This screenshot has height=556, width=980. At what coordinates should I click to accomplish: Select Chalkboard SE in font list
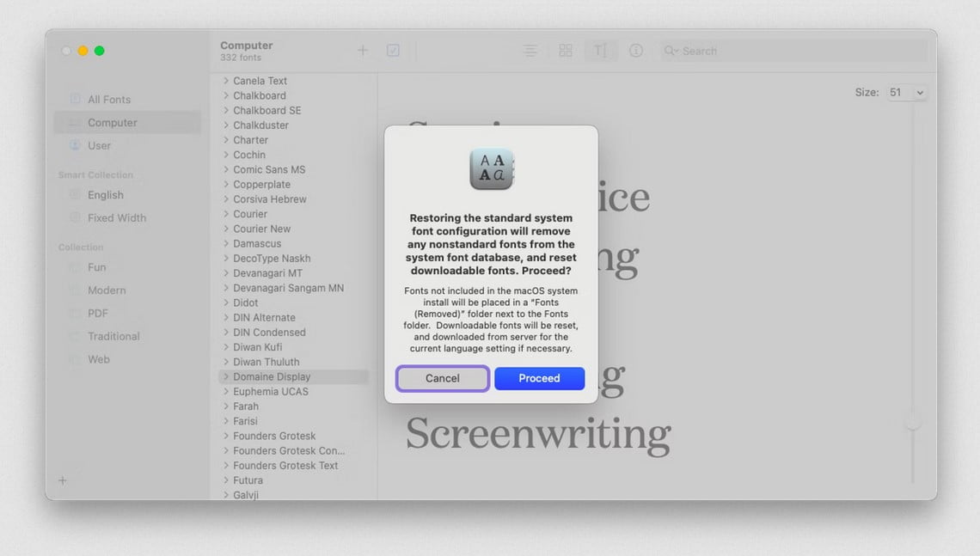pos(266,111)
